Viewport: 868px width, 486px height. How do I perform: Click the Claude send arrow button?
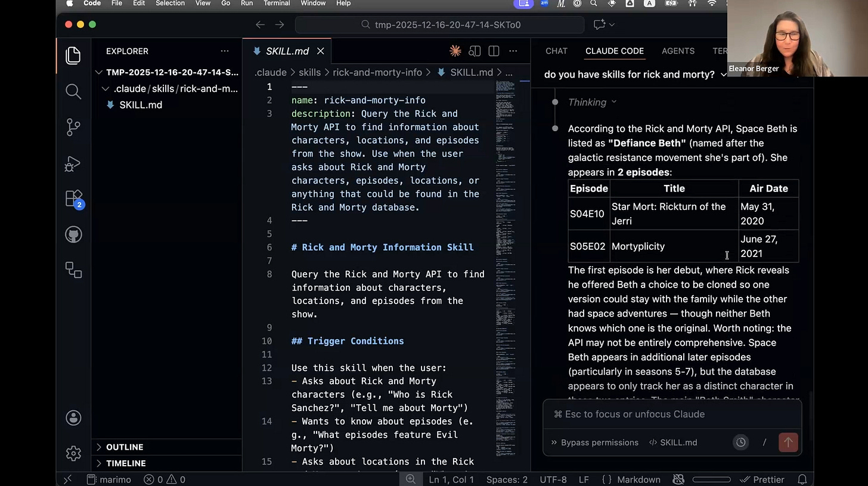pyautogui.click(x=788, y=442)
